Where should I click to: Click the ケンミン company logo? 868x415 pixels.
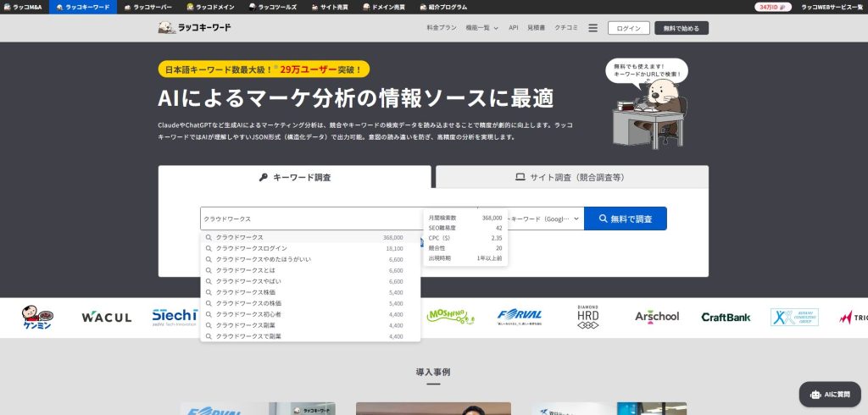click(37, 317)
